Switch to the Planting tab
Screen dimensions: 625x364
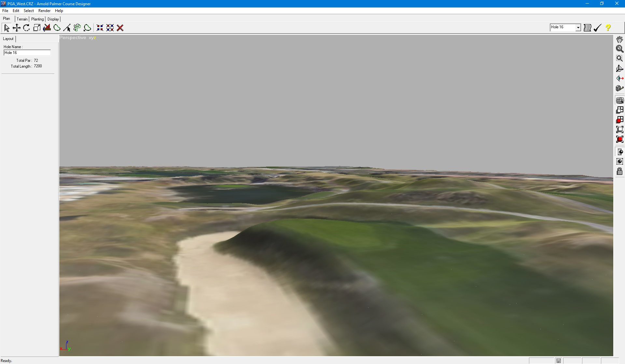point(37,19)
